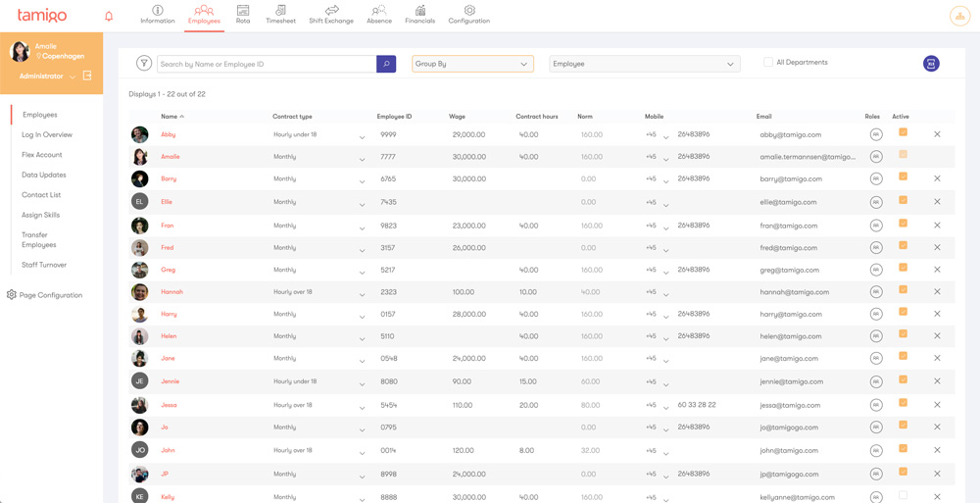
Task: Open the Employee dropdown selector
Action: click(644, 64)
